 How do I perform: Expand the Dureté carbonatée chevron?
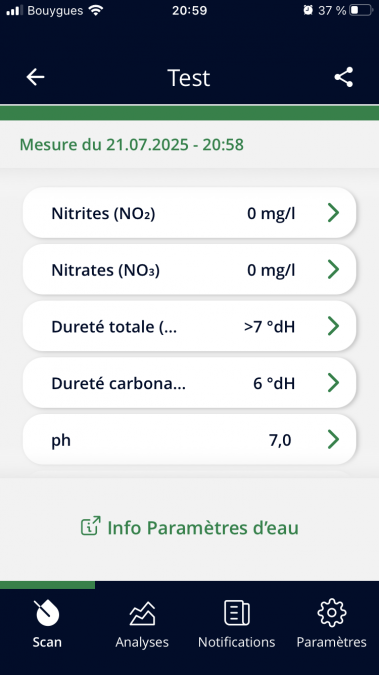click(x=333, y=383)
